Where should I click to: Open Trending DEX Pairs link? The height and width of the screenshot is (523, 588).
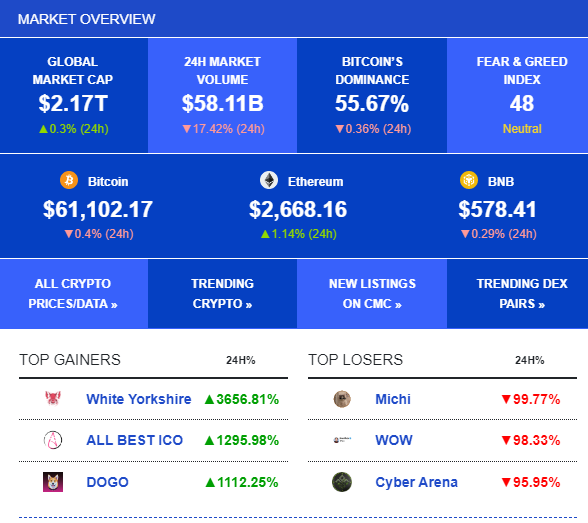[522, 294]
